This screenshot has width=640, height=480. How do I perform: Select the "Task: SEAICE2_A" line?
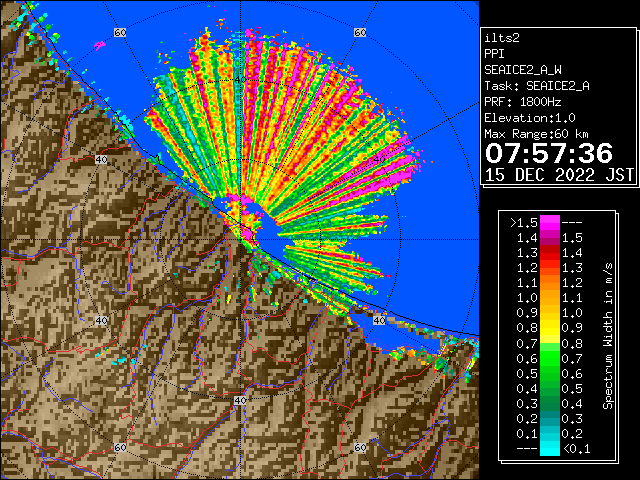(537, 86)
